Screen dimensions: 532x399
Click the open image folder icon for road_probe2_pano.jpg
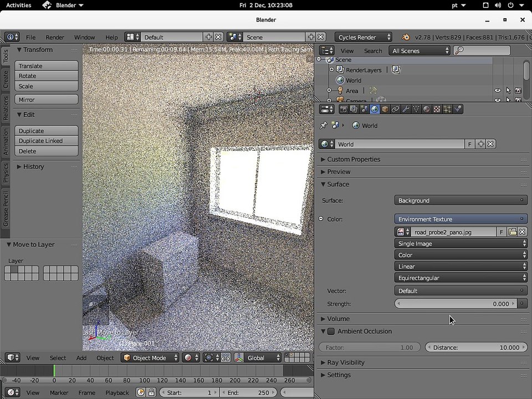512,232
